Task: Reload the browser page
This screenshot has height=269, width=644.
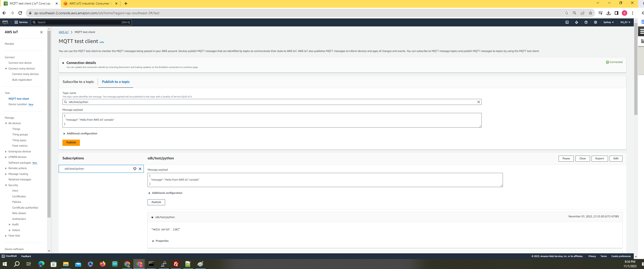Action: point(20,13)
